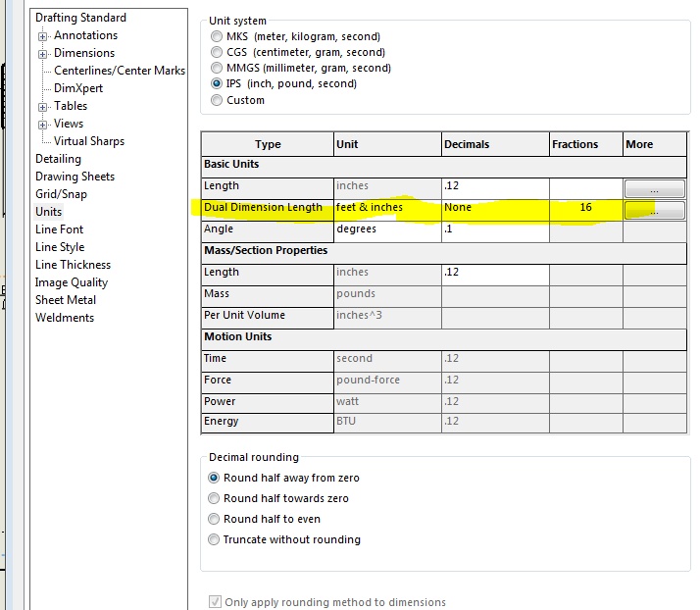This screenshot has width=700, height=610.
Task: Click the Energy unit BTU cell
Action: 387,423
